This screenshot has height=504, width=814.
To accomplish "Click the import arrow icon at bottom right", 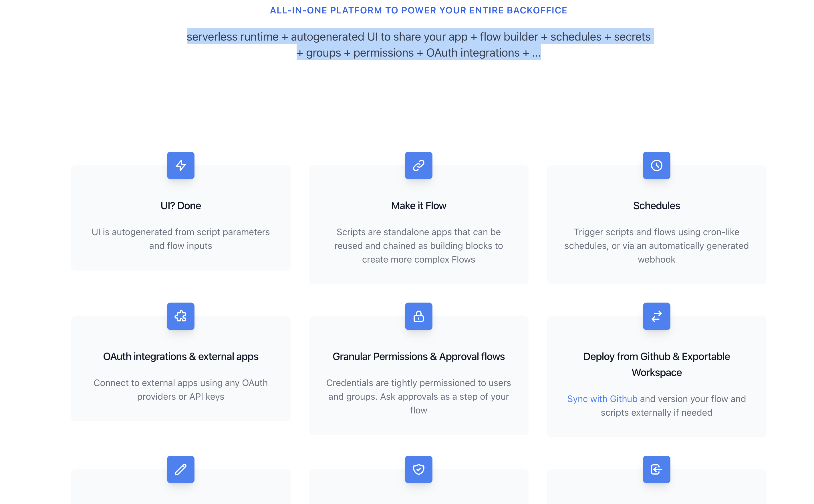I will pyautogui.click(x=656, y=469).
